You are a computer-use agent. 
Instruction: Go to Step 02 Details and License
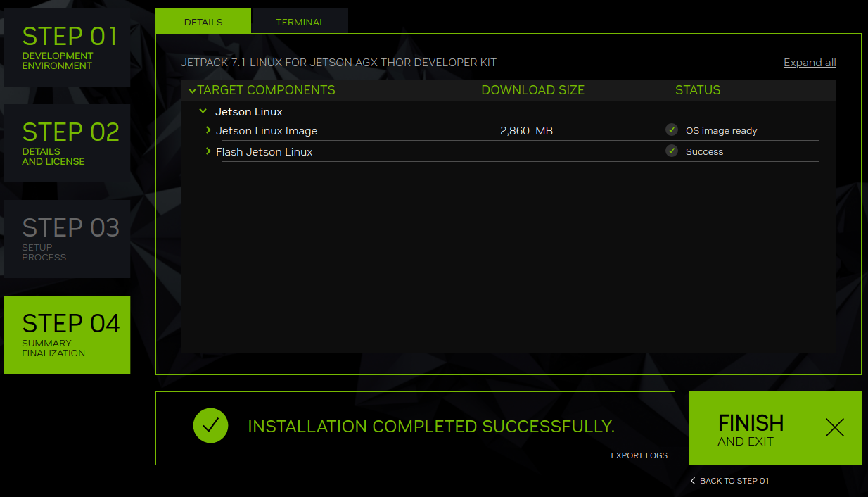67,143
